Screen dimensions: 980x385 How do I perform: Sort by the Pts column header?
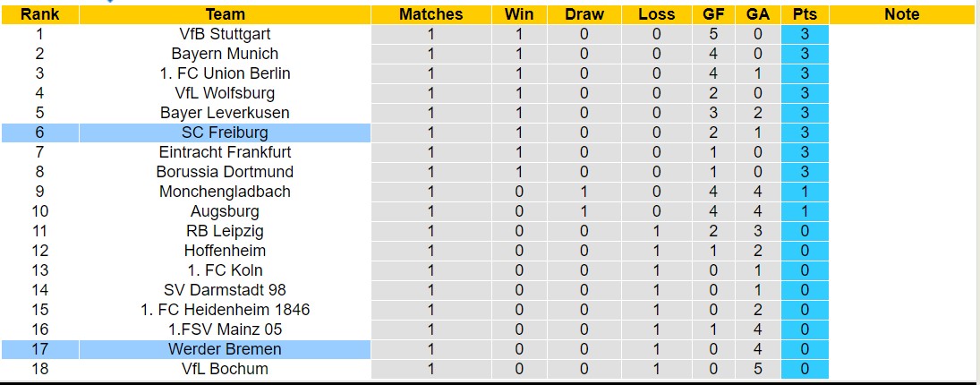point(805,14)
